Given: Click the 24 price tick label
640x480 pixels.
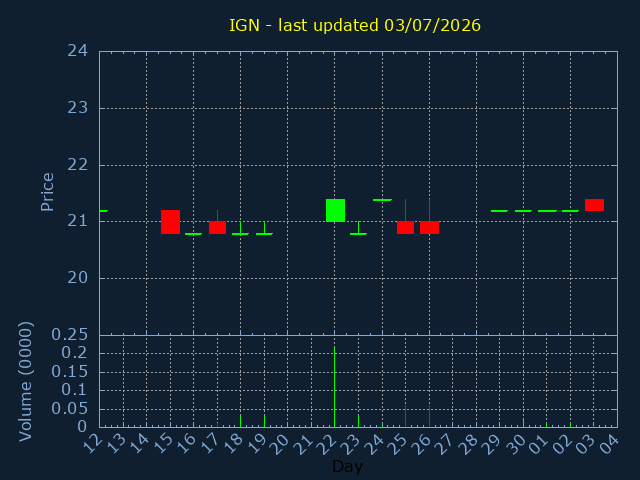Looking at the screenshot, I should [x=78, y=51].
